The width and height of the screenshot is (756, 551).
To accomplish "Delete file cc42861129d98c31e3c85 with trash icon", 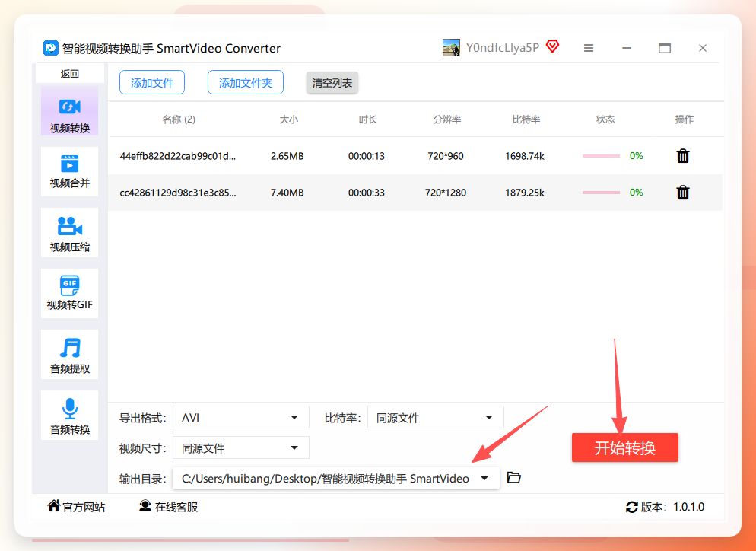I will 683,193.
